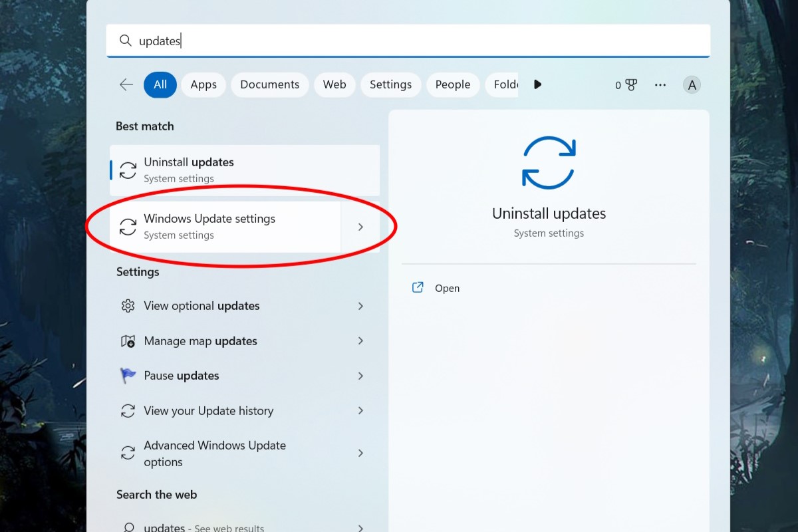Switch to the Apps filter tab
The image size is (798, 532).
coord(203,84)
